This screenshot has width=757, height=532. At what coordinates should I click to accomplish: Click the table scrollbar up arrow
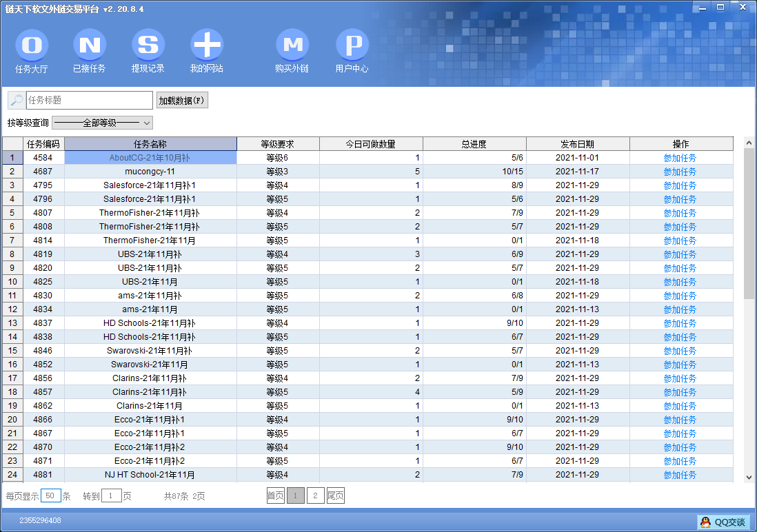click(x=749, y=143)
